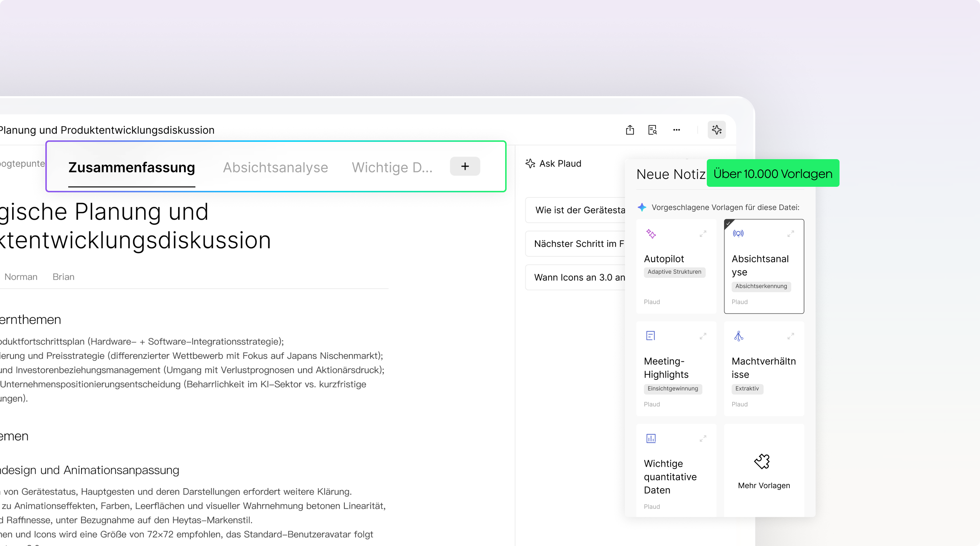This screenshot has width=980, height=546.
Task: Click the Meeting-Highlights document icon
Action: click(650, 336)
